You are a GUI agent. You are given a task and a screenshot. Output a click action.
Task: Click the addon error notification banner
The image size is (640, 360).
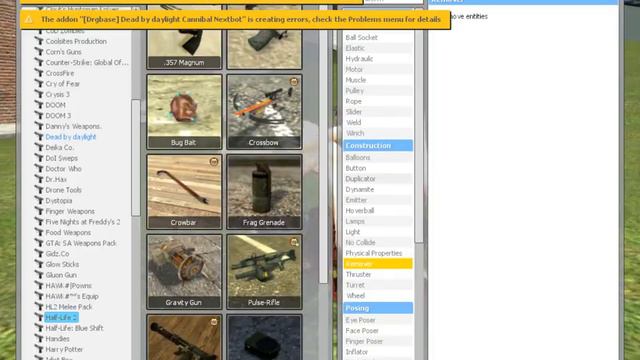pos(236,19)
